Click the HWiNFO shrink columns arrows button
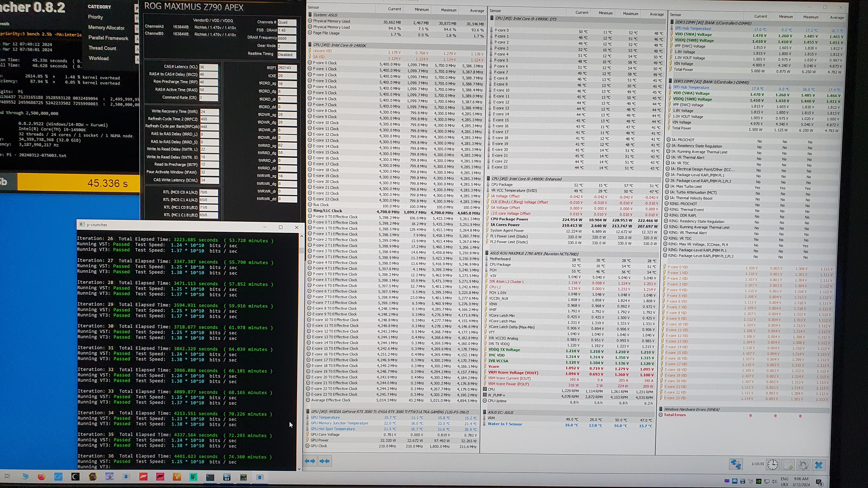 tap(324, 461)
